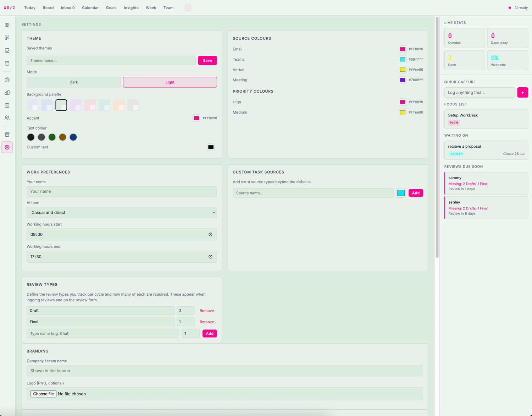Open the High priority colour swatch
Viewport: 532px width, 416px height.
click(x=403, y=102)
